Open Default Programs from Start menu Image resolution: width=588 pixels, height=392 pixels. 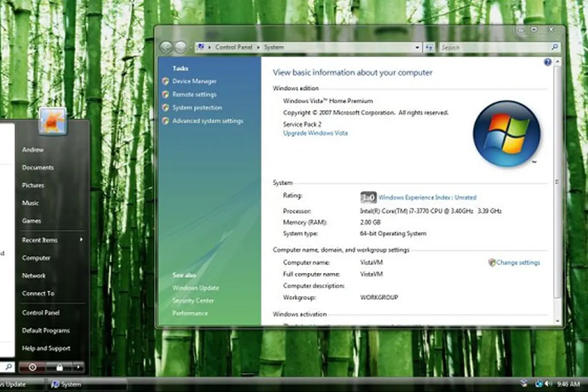[x=46, y=331]
